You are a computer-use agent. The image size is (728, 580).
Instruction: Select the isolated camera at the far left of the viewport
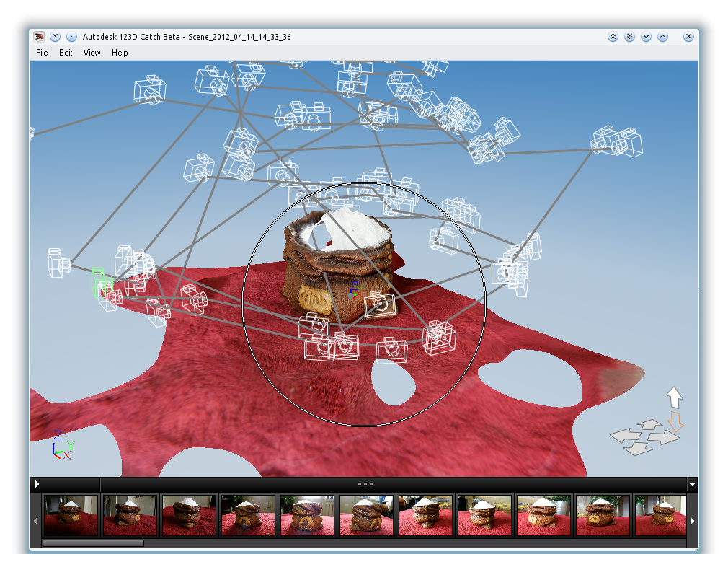pyautogui.click(x=58, y=263)
